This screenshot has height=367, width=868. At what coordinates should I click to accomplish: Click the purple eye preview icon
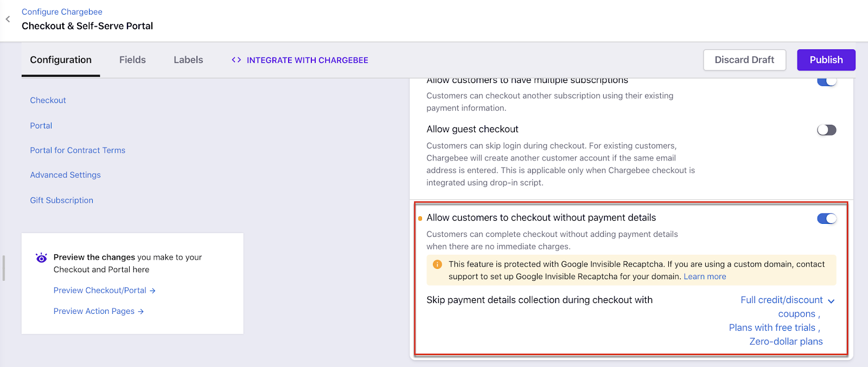tap(41, 257)
